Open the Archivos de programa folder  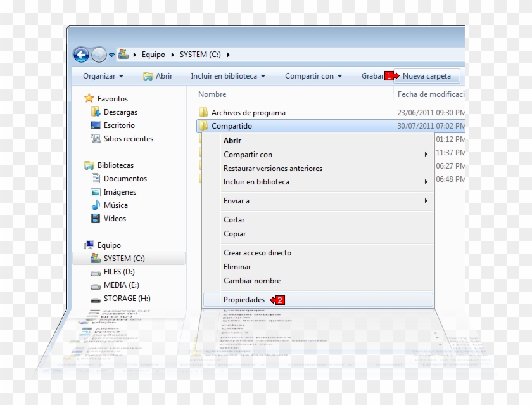click(x=250, y=112)
